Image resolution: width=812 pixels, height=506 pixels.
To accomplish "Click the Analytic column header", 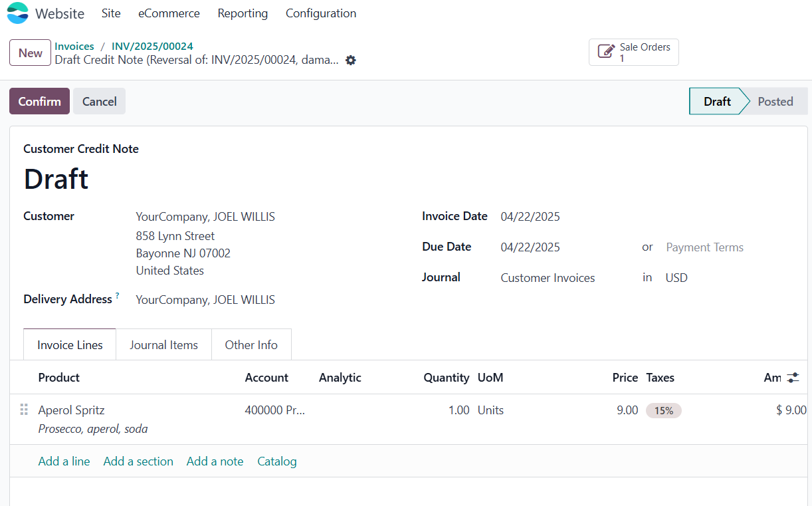I will click(x=340, y=378).
